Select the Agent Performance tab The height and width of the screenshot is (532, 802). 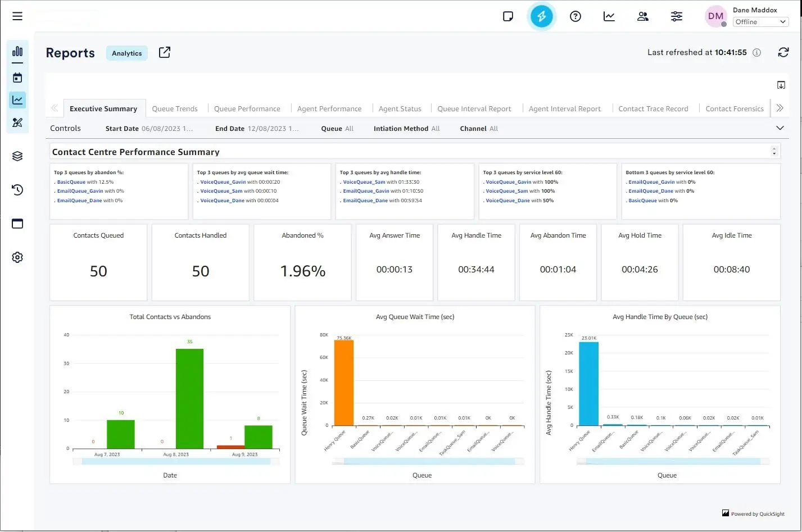(329, 109)
